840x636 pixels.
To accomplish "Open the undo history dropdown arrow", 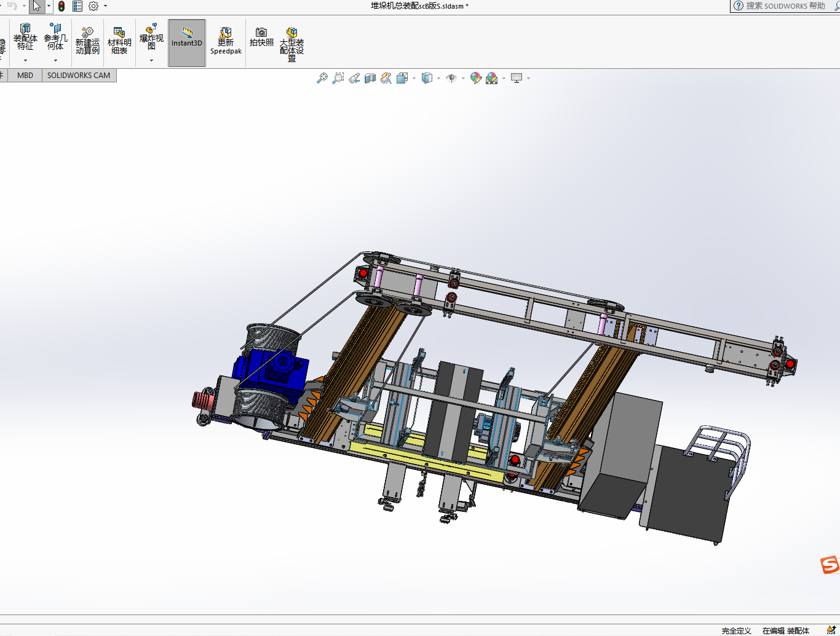I will 24,6.
